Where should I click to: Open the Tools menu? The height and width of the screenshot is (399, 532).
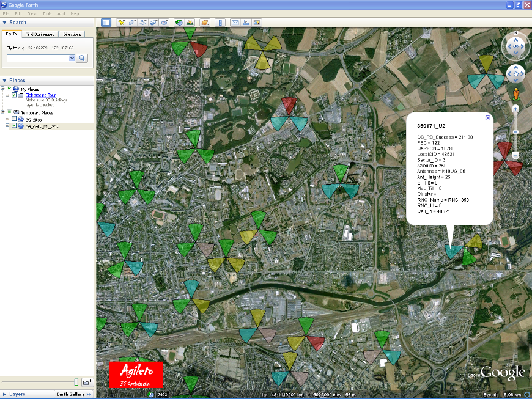(47, 13)
